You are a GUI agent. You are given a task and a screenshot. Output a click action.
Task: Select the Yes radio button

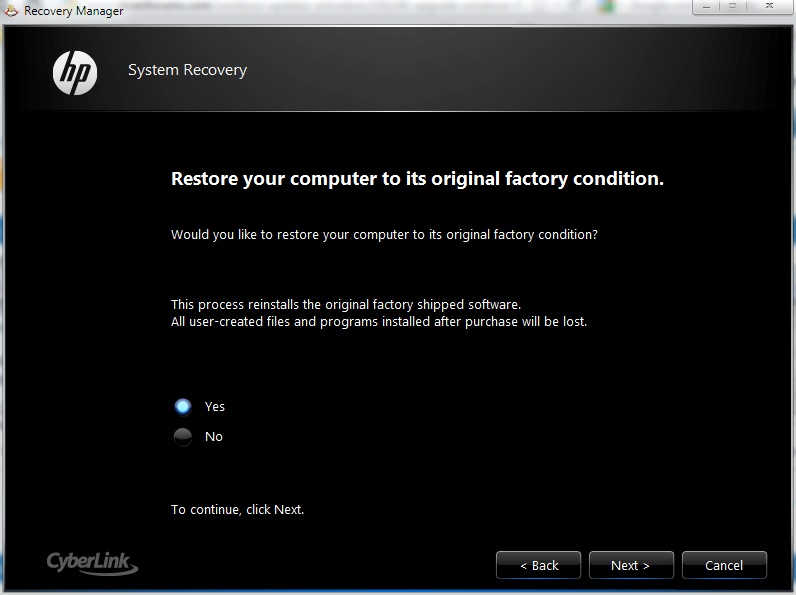point(183,407)
